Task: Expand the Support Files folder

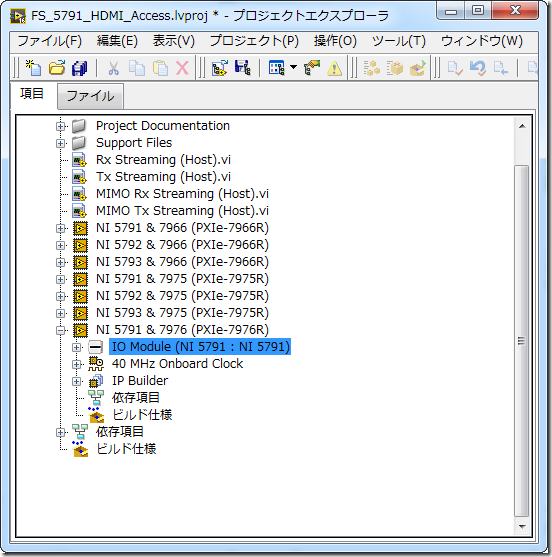Action: pos(60,143)
